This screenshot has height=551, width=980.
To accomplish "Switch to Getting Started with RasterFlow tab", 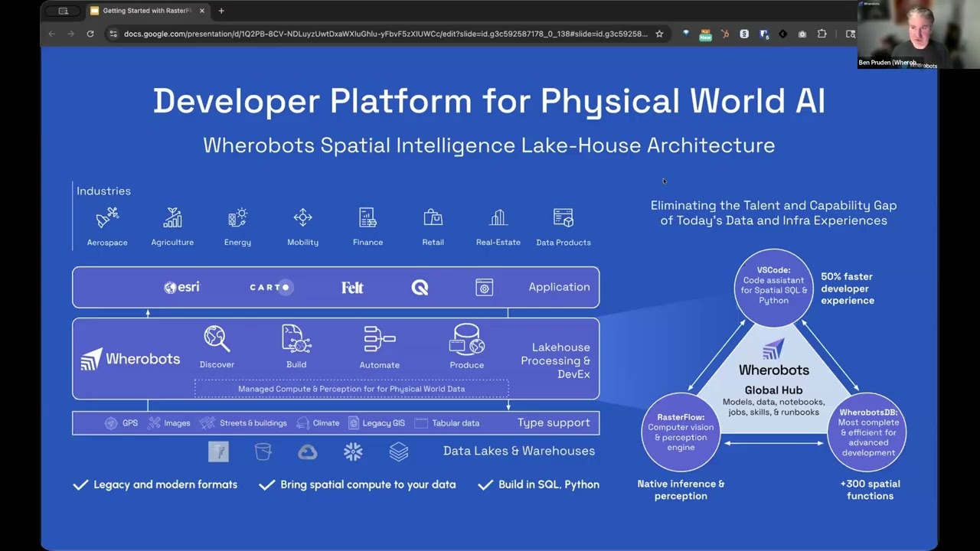I will pos(145,11).
